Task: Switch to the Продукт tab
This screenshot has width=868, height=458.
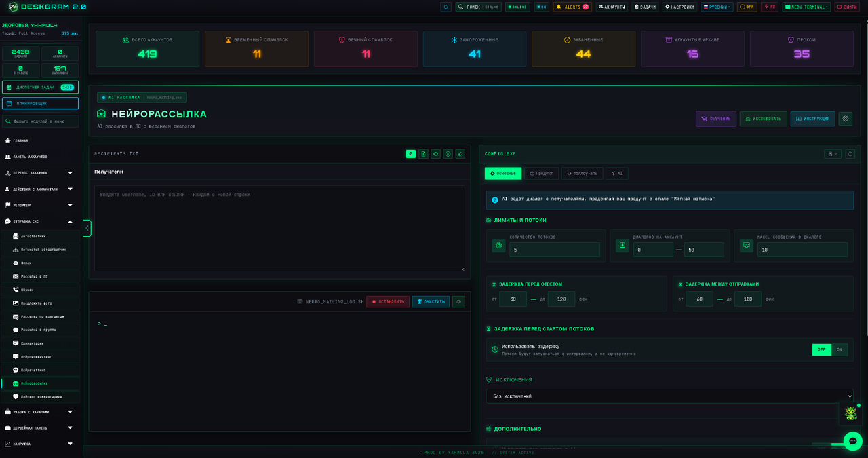Action: pos(542,174)
